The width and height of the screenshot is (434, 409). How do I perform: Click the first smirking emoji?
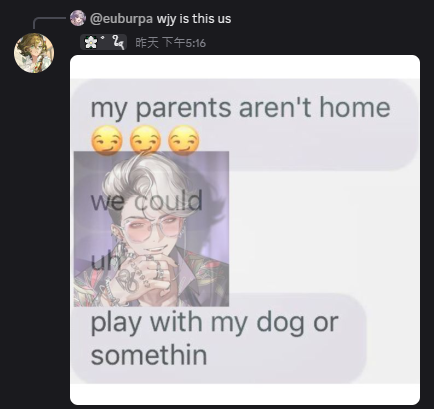(x=107, y=140)
